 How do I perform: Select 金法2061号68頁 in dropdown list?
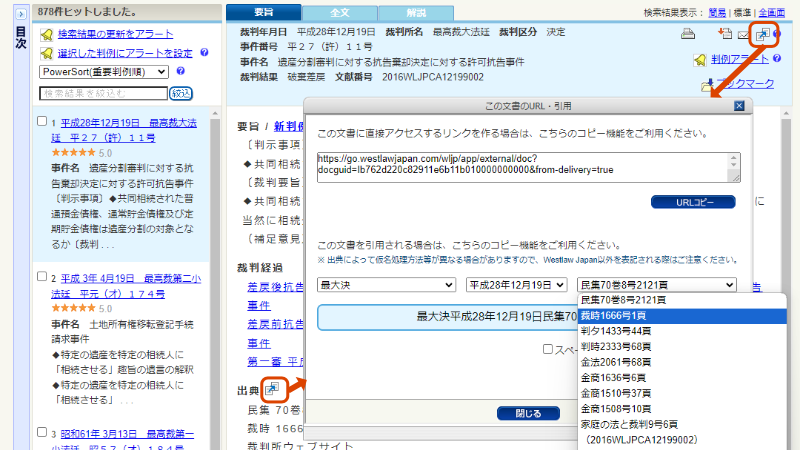(682, 362)
